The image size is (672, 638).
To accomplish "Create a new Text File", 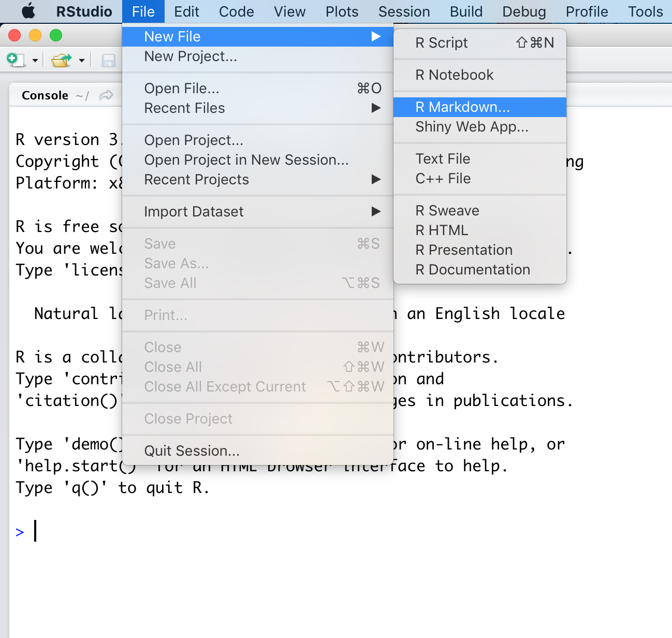I will tap(480, 159).
